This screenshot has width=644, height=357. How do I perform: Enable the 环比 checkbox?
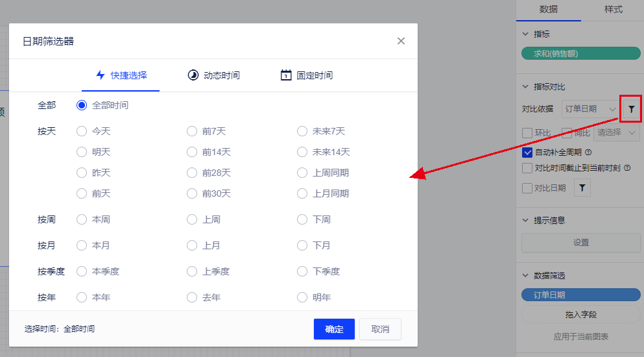(x=527, y=133)
